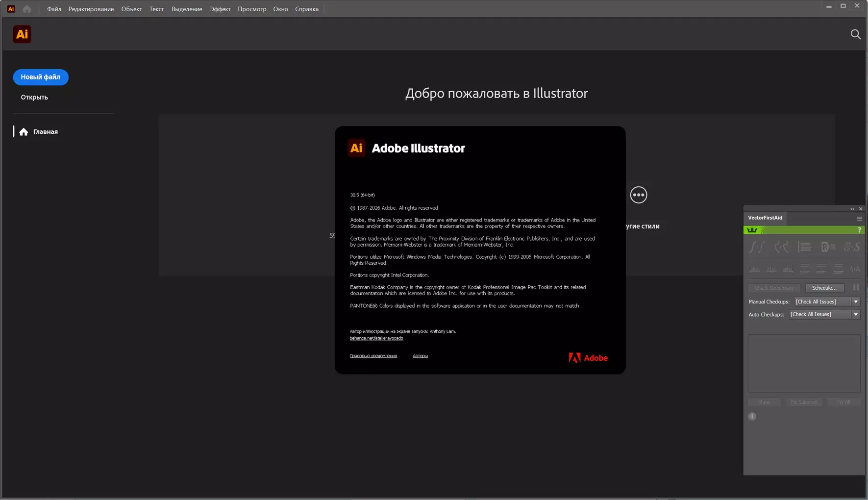Click the Schedule... button
868x500 pixels.
pos(824,288)
